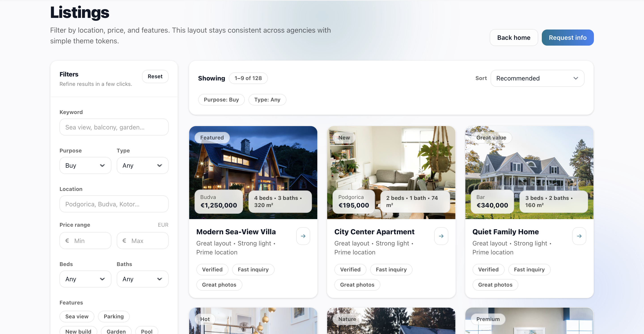
Task: Open the Sort dropdown showing Recommended
Action: point(537,78)
